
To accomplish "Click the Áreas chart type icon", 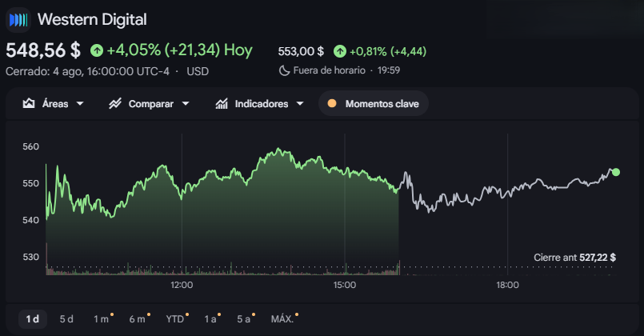I will tap(29, 103).
